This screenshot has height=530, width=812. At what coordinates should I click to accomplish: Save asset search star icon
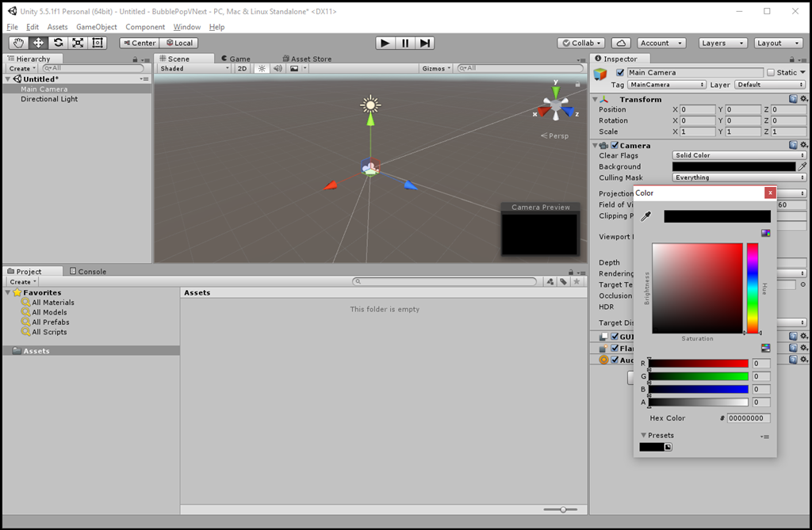coord(576,281)
